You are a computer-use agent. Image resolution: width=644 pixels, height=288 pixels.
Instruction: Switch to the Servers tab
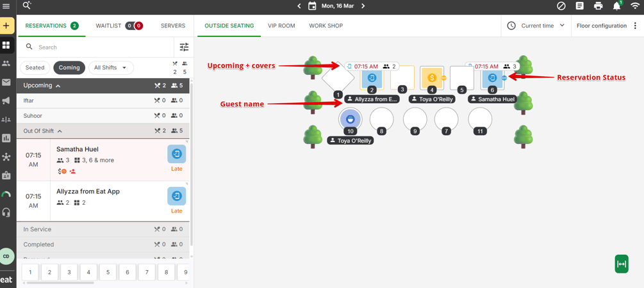(173, 26)
